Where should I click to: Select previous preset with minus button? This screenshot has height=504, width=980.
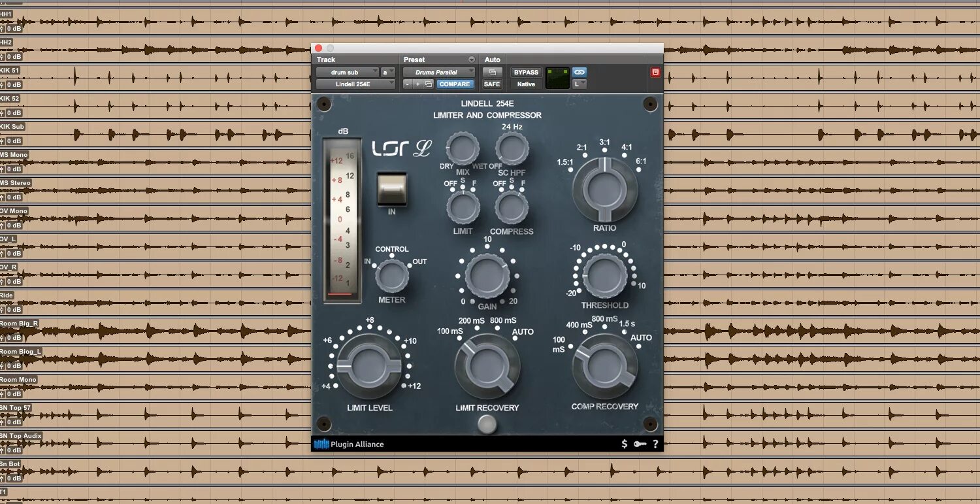pos(407,84)
